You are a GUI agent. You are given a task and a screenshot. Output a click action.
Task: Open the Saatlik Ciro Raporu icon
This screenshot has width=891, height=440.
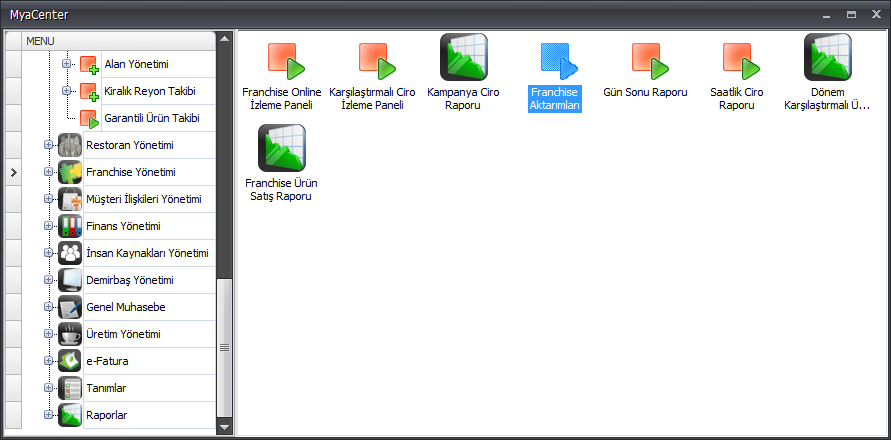pos(740,60)
